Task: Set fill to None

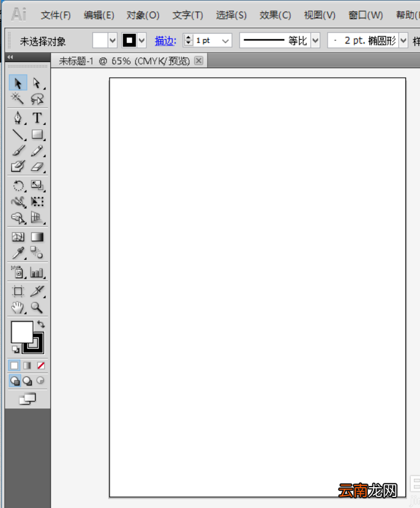Action: [41, 365]
